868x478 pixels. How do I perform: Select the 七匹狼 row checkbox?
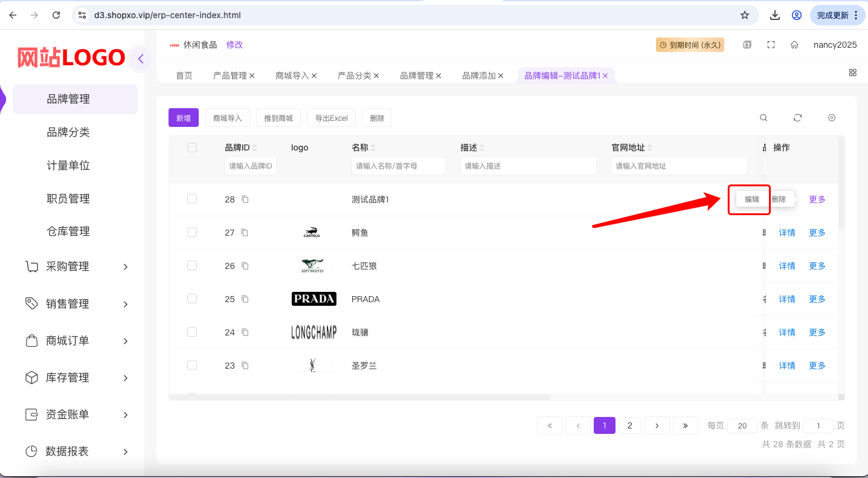[192, 265]
